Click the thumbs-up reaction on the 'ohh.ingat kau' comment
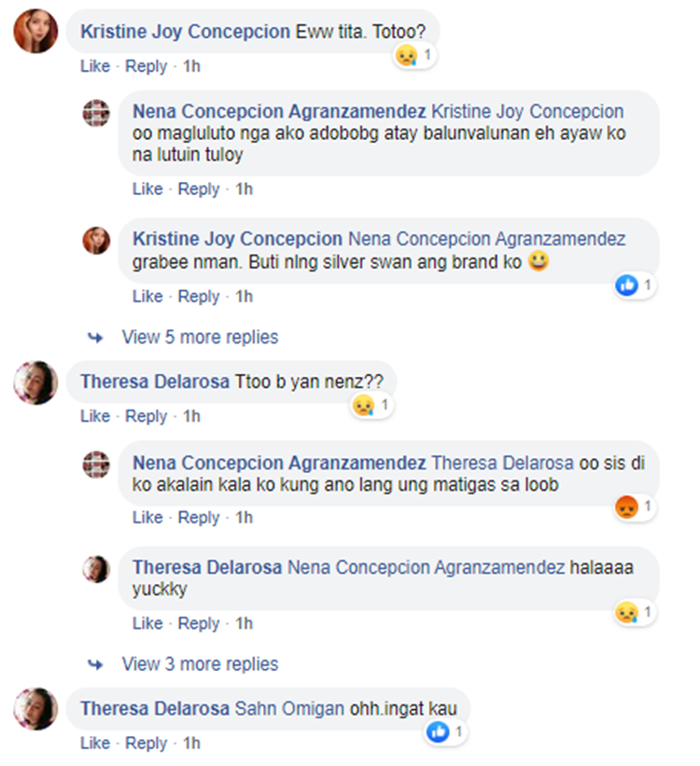Image resolution: width=700 pixels, height=766 pixels. 438,731
